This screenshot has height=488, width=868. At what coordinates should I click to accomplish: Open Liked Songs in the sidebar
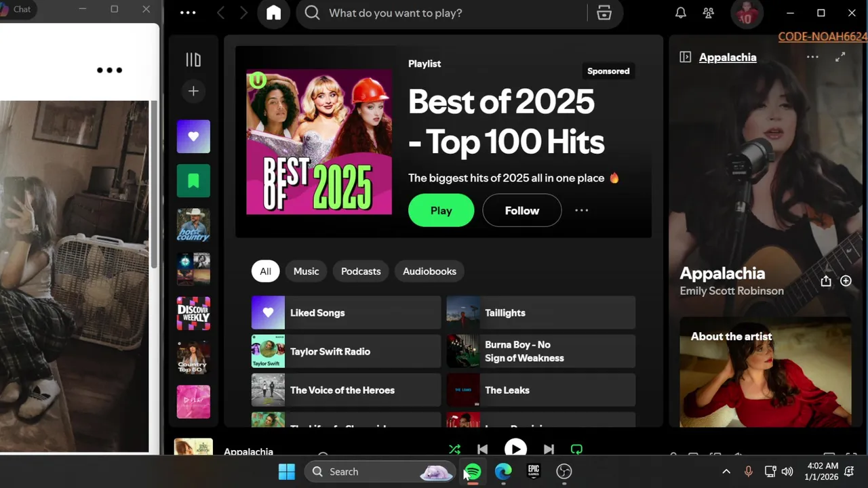coord(193,136)
